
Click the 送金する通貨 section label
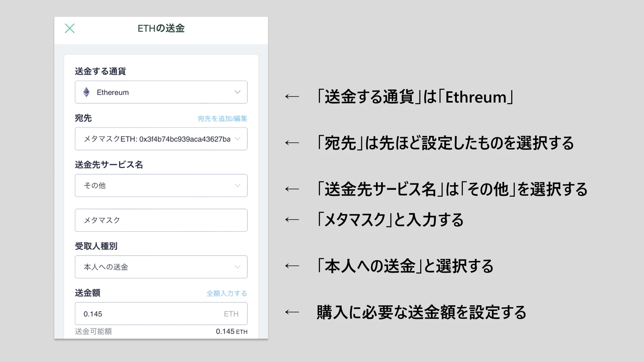pos(100,71)
